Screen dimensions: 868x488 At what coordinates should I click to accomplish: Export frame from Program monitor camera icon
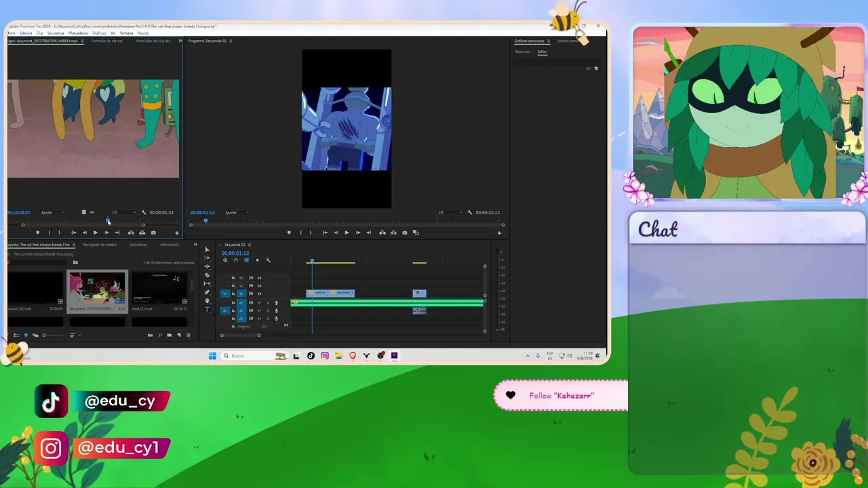pyautogui.click(x=405, y=232)
